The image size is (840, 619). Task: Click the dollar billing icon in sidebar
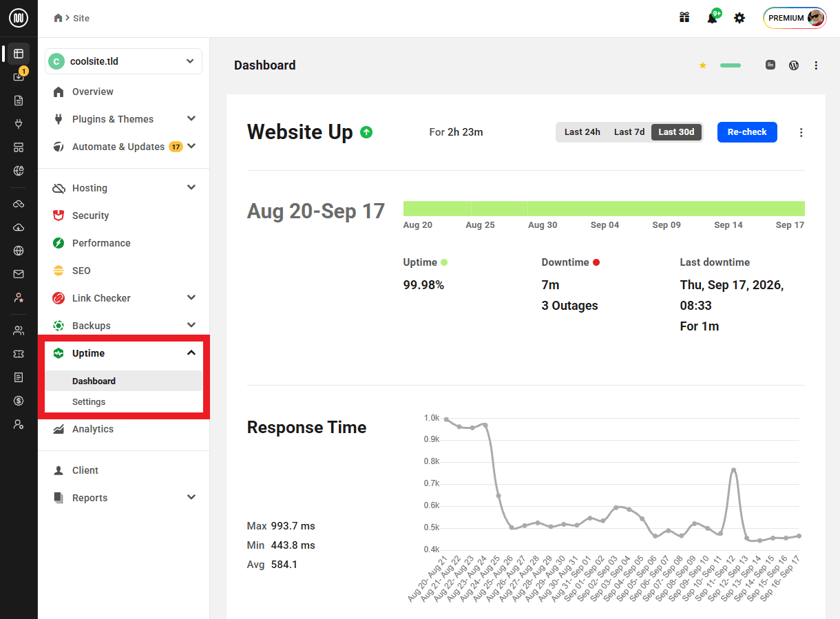(19, 401)
